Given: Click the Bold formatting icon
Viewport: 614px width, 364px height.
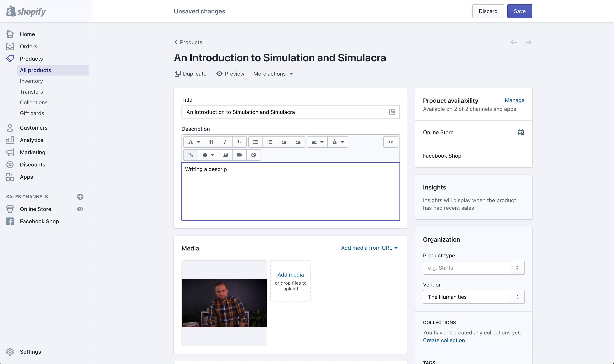Looking at the screenshot, I should pyautogui.click(x=211, y=142).
